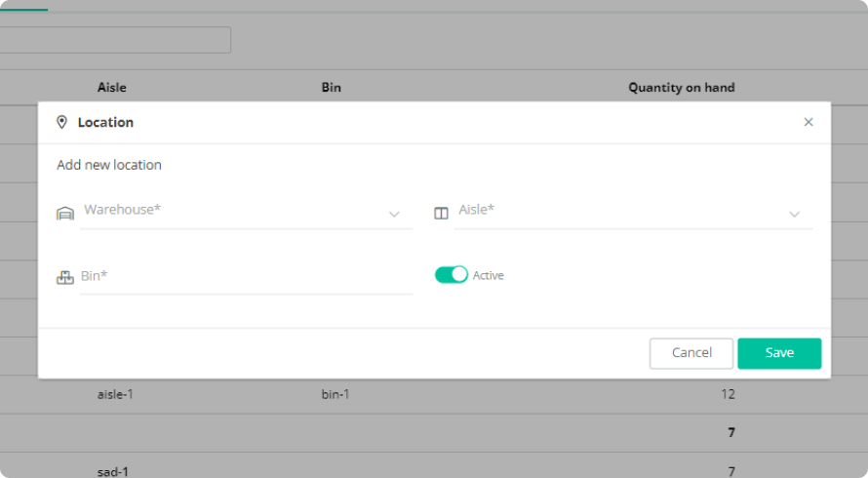Viewport: 868px width, 478px height.
Task: Expand the Warehouse dropdown chevron
Action: click(x=394, y=215)
